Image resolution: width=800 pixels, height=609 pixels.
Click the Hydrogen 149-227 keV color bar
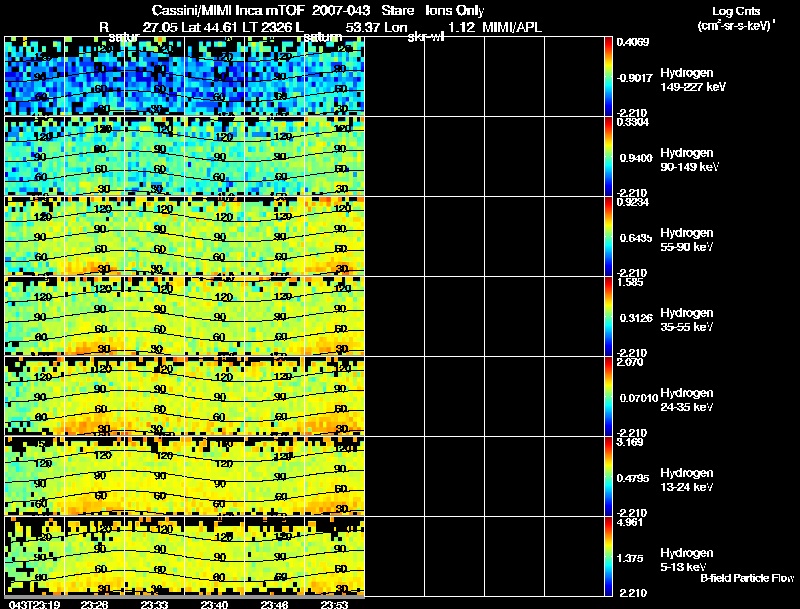608,76
